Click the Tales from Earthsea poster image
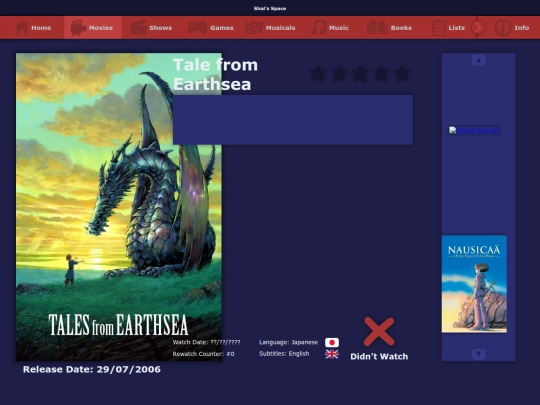This screenshot has width=540, height=405. click(x=119, y=207)
